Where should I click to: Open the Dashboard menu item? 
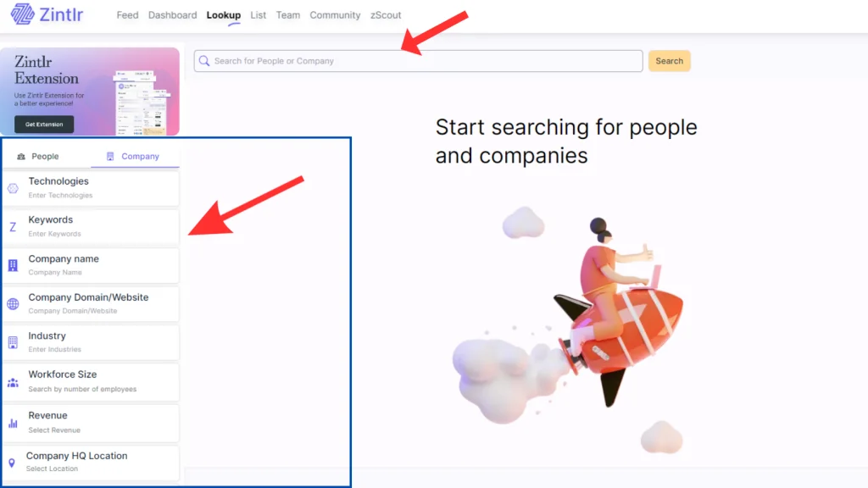click(x=172, y=15)
